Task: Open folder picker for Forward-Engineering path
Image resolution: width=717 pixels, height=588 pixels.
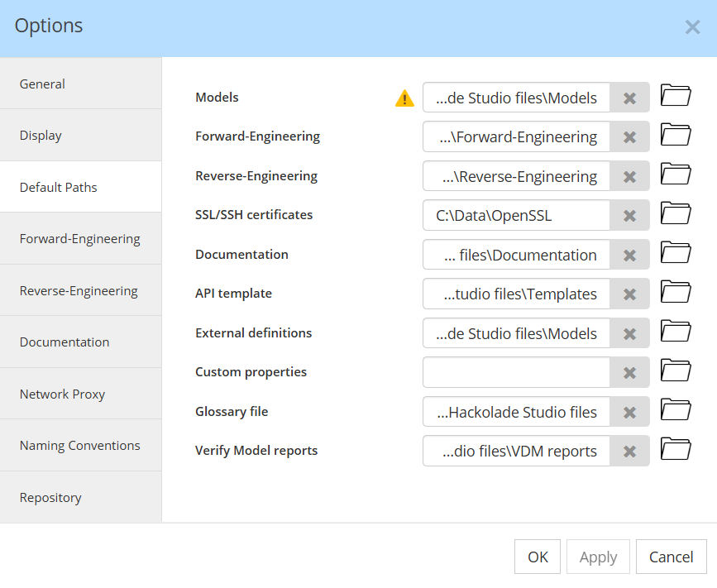Action: pos(675,134)
